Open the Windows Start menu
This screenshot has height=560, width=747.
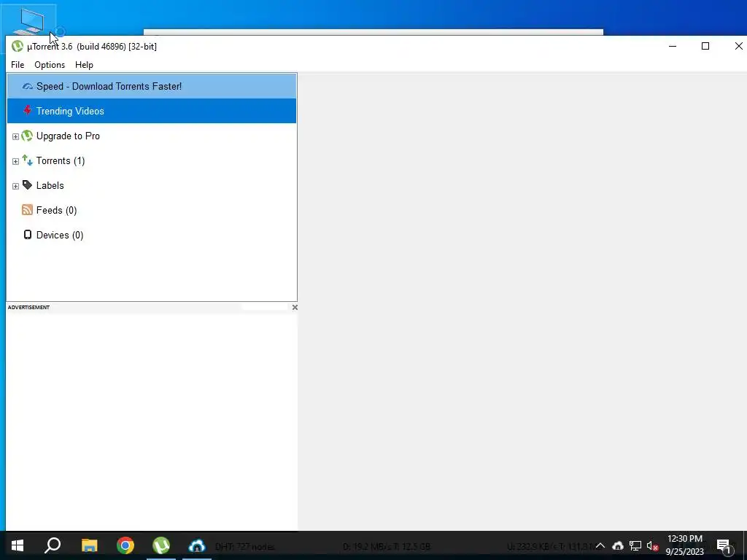[x=18, y=545]
